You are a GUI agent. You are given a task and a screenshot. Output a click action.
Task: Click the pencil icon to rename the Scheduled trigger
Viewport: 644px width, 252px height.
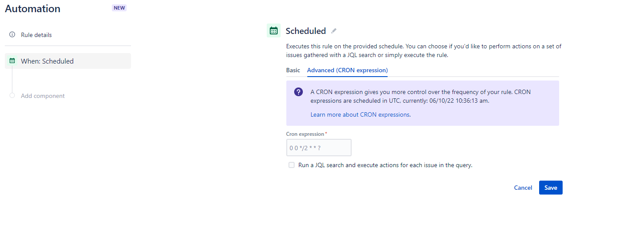point(333,30)
